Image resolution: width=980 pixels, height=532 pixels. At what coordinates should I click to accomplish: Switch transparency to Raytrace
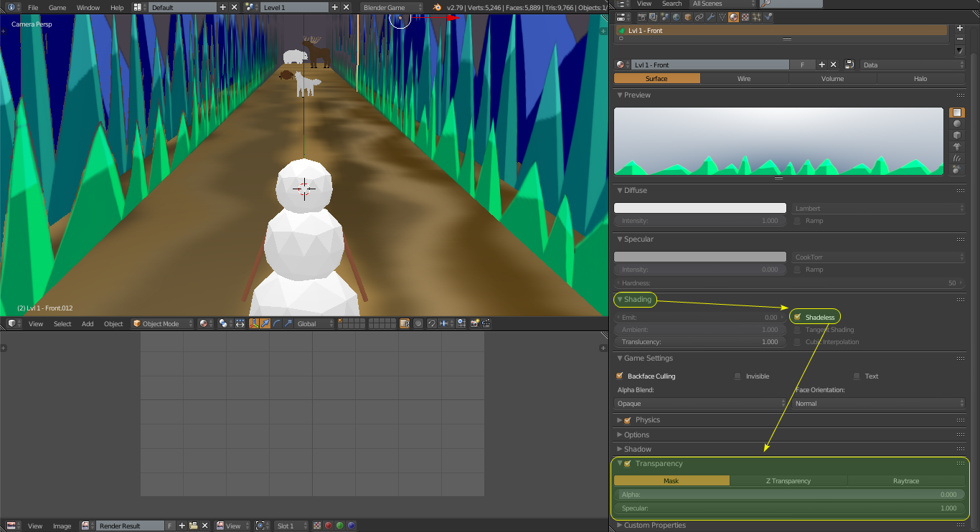tap(906, 481)
